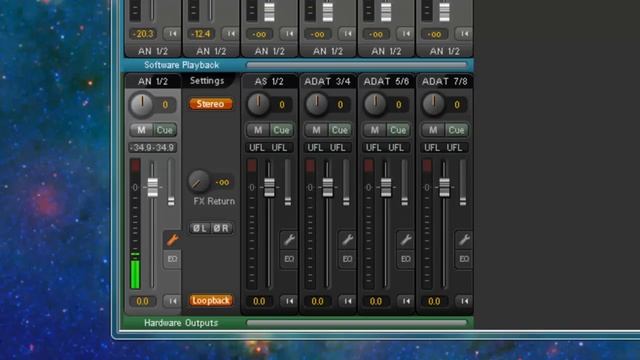Click the FX Return knob in Settings panel

point(199,182)
